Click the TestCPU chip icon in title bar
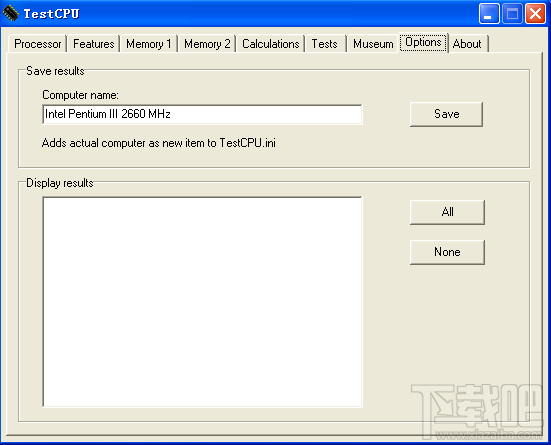The height and width of the screenshot is (445, 551). click(11, 13)
